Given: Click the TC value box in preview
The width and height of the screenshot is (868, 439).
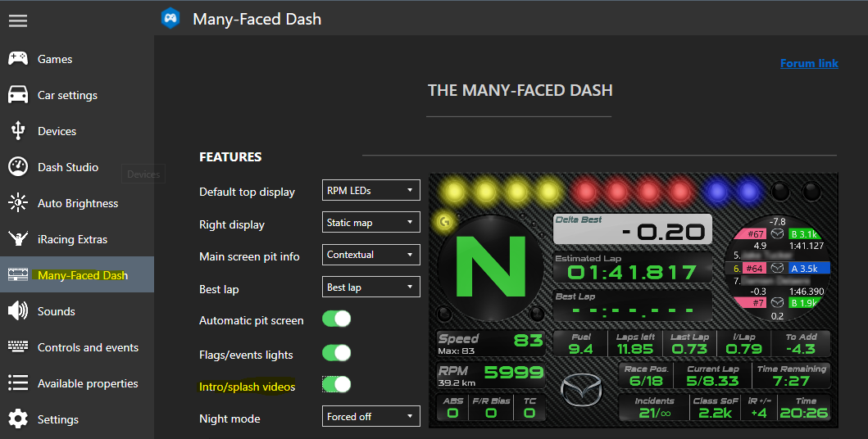Looking at the screenshot, I should (529, 408).
